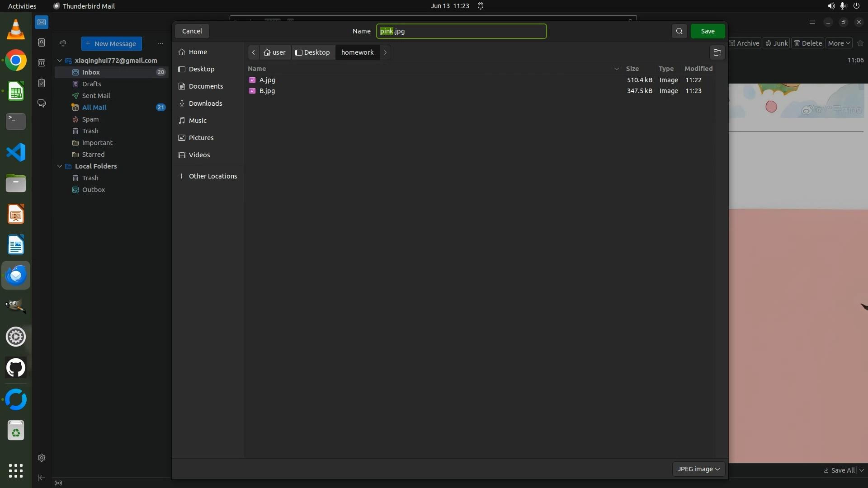The height and width of the screenshot is (488, 868).
Task: Collapse the xiaqinghui772@gmail.com account tree
Action: (x=60, y=61)
